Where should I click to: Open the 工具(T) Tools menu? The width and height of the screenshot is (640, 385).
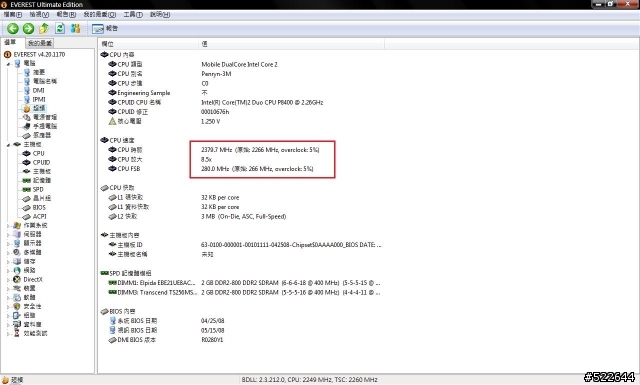coord(133,14)
